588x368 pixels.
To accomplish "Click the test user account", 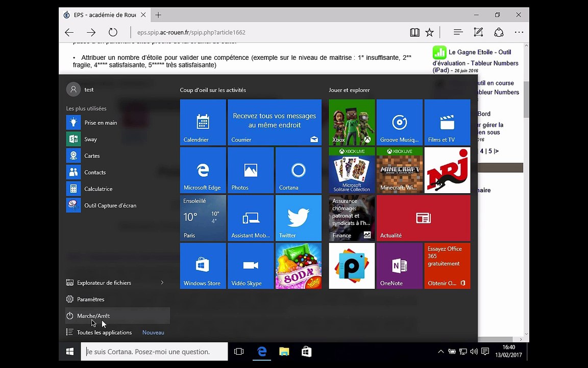I will (80, 89).
